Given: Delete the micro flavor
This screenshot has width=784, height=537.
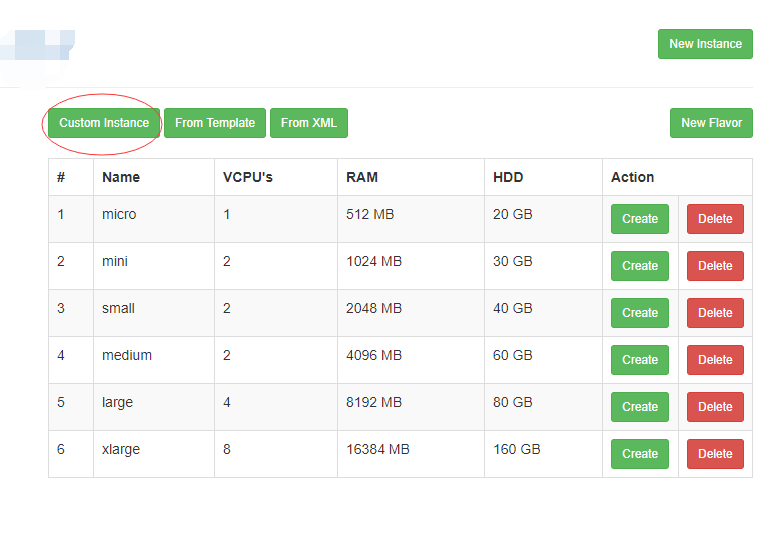Looking at the screenshot, I should pyautogui.click(x=715, y=219).
